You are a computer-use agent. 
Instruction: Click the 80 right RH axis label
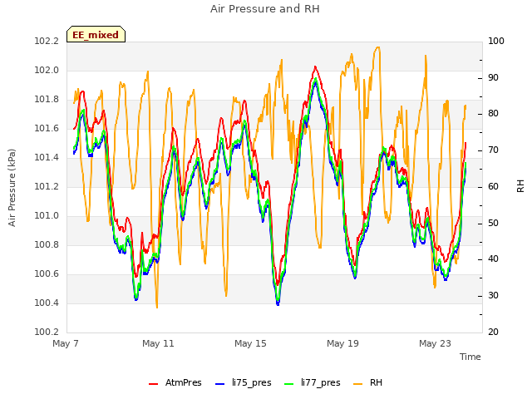tap(493, 114)
